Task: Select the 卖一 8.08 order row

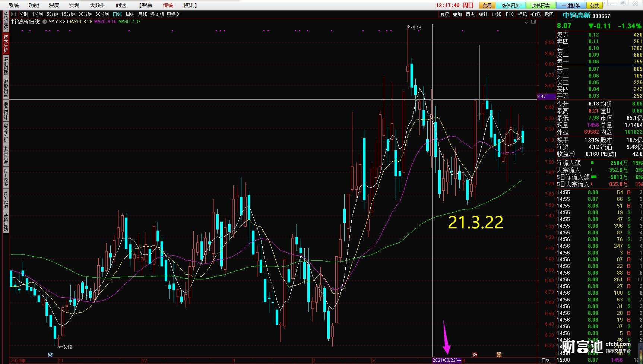Action: tap(599, 61)
